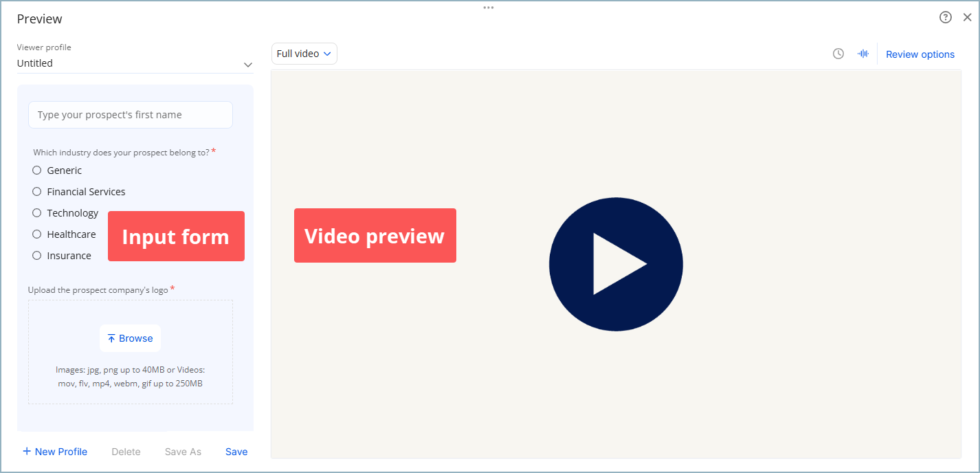Viewport: 980px width, 473px height.
Task: Select the Technology industry choice
Action: [36, 212]
